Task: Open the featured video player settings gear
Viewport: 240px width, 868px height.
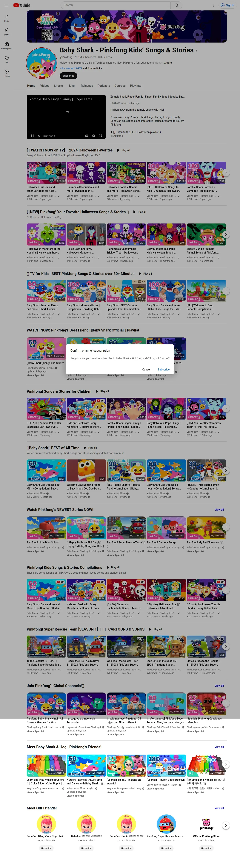Action: point(93,136)
